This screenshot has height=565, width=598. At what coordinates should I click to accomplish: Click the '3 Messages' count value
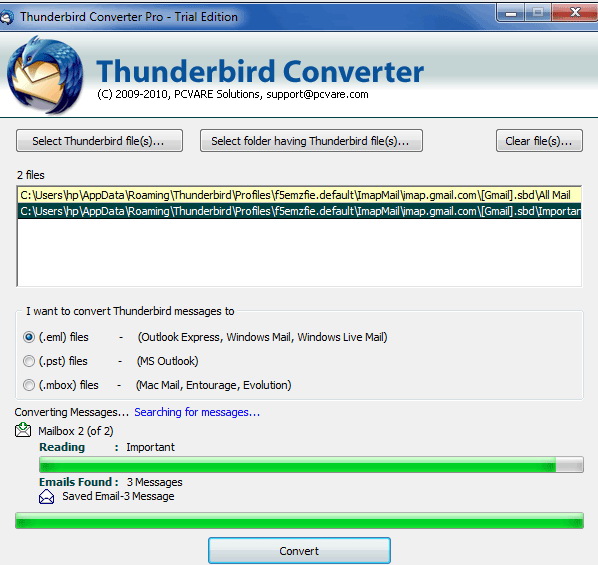154,482
